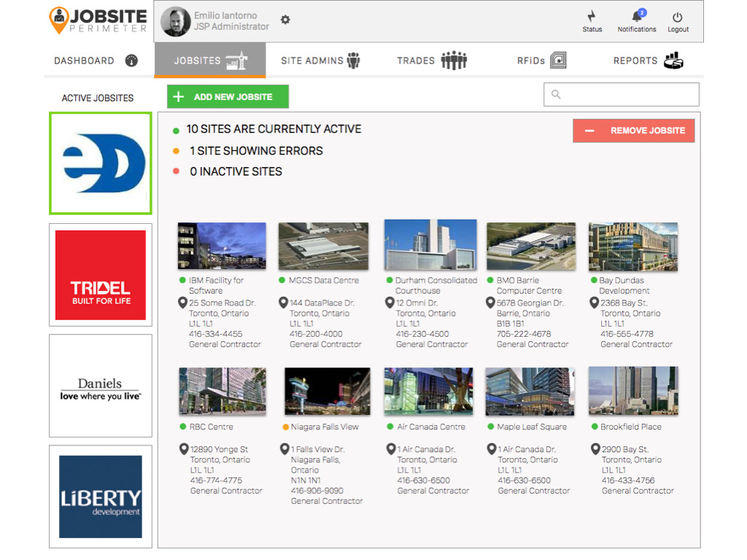
Task: Open the Durham Consolidated Courthouse photo
Action: click(430, 245)
